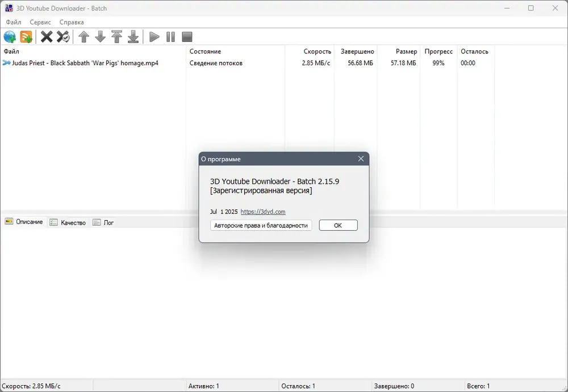Click the Jul 1 2025 build date
568x392 pixels.
[224, 212]
